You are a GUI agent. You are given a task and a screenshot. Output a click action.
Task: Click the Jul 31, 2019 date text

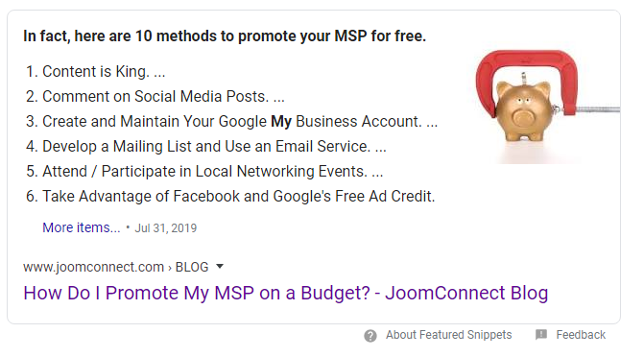(166, 228)
